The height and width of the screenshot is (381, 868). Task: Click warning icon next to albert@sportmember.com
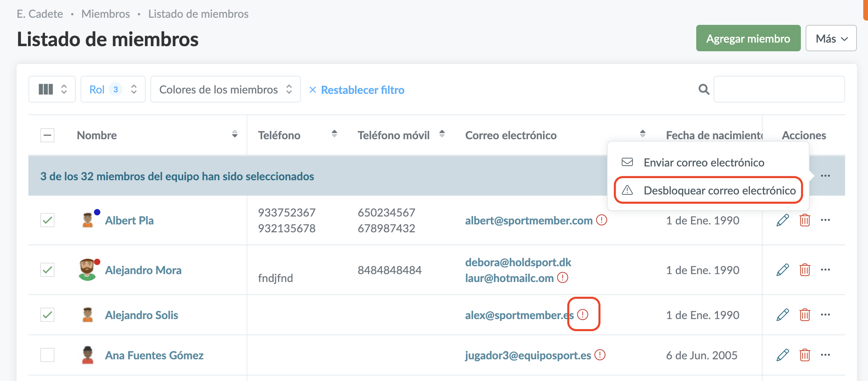(601, 220)
